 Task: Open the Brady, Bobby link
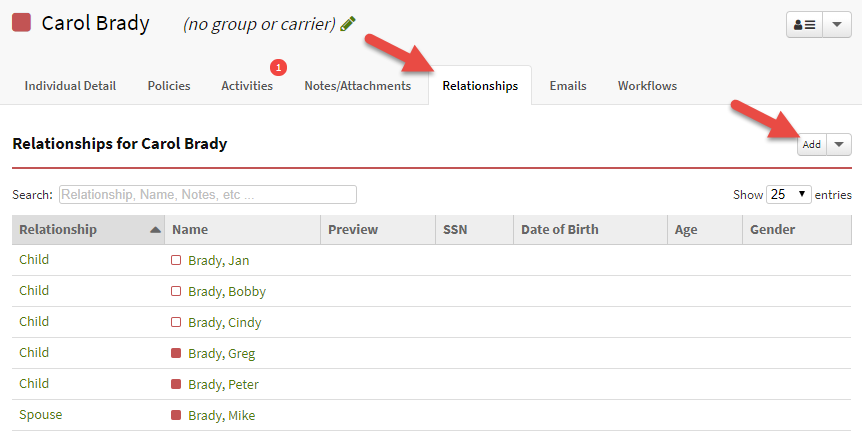point(227,292)
